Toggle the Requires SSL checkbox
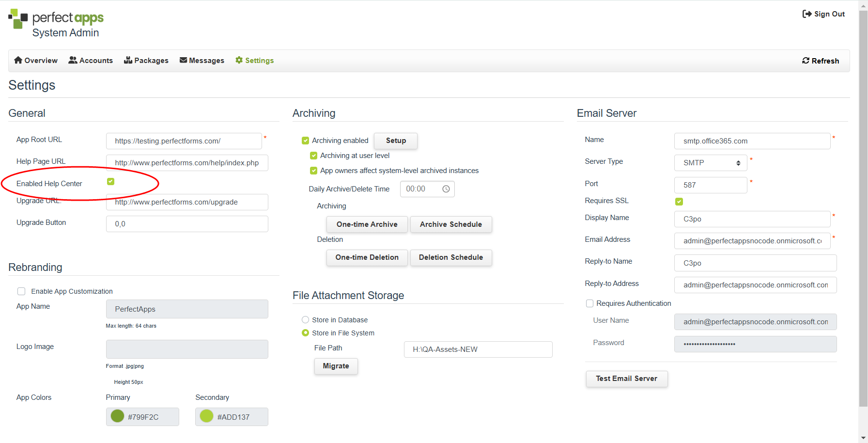Image resolution: width=868 pixels, height=443 pixels. point(679,202)
